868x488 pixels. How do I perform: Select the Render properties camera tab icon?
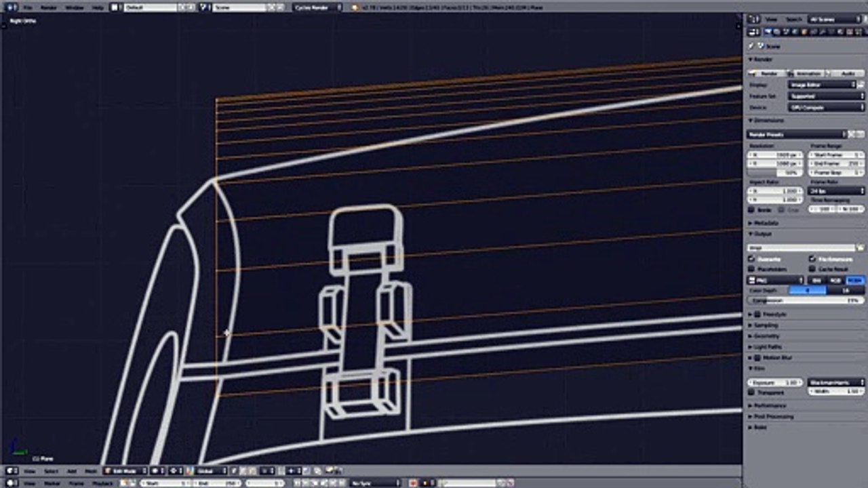click(x=767, y=32)
